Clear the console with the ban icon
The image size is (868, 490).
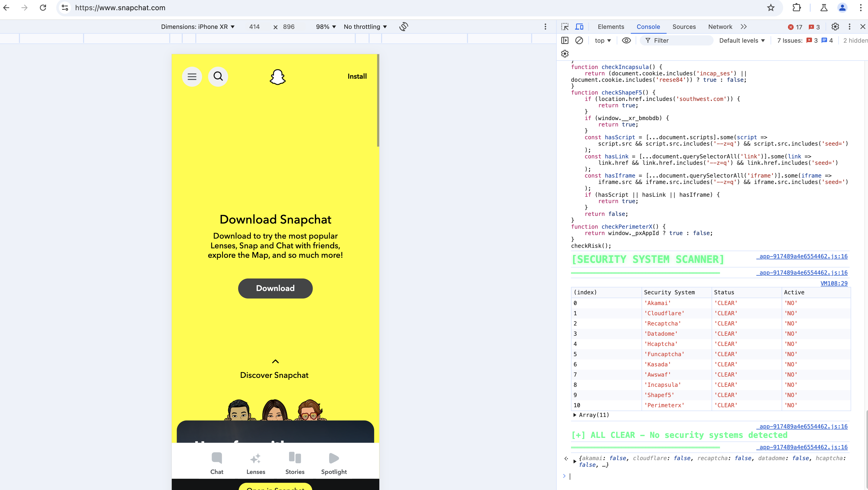click(x=579, y=40)
